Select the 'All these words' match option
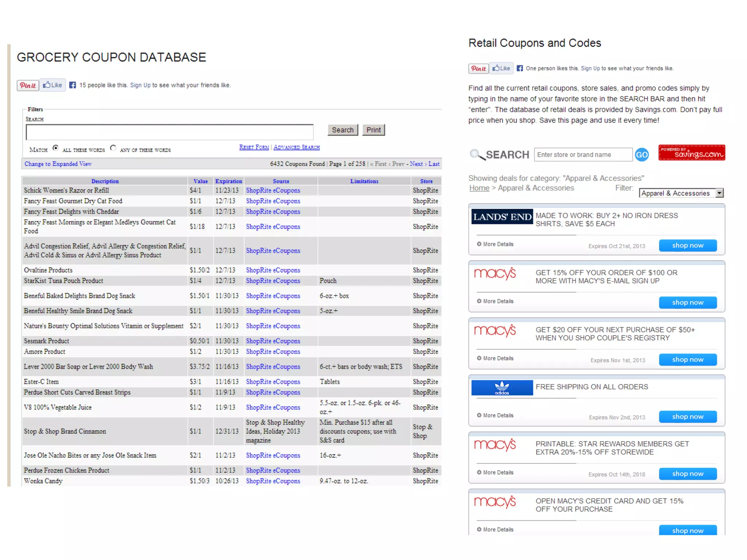747x560 pixels. pos(55,148)
